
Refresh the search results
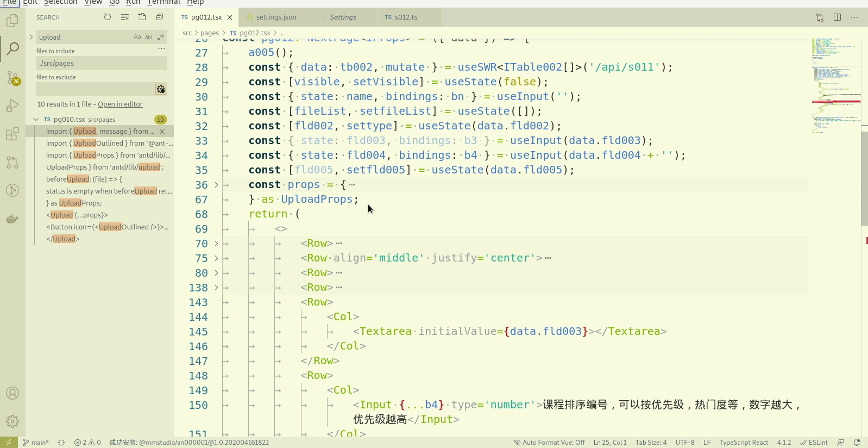pyautogui.click(x=108, y=17)
